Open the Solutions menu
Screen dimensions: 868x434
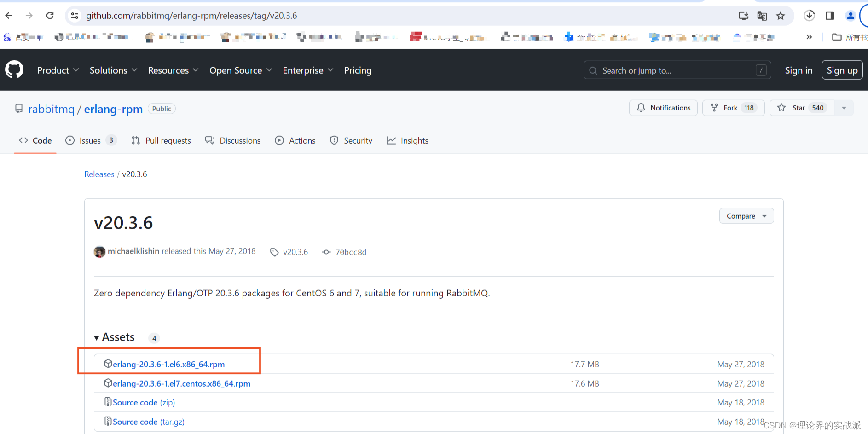[113, 70]
